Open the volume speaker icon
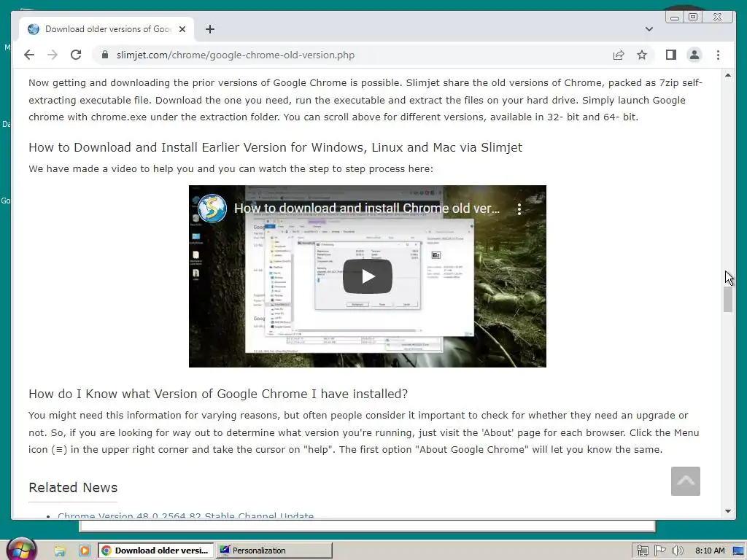Viewport: 747px width, 560px height. tap(677, 551)
